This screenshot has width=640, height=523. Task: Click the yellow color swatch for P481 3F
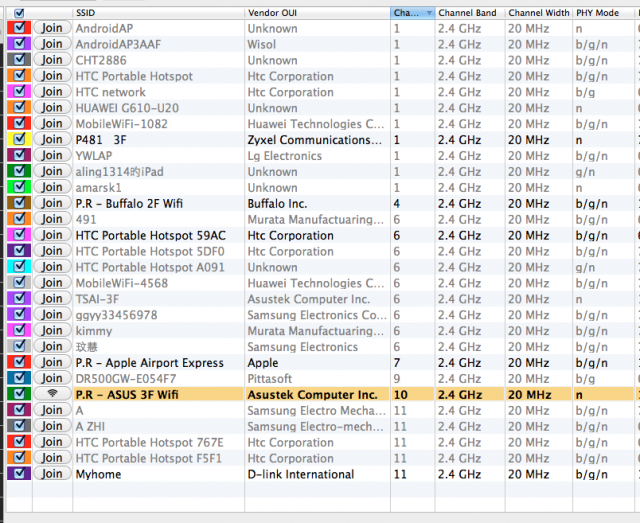[19, 139]
